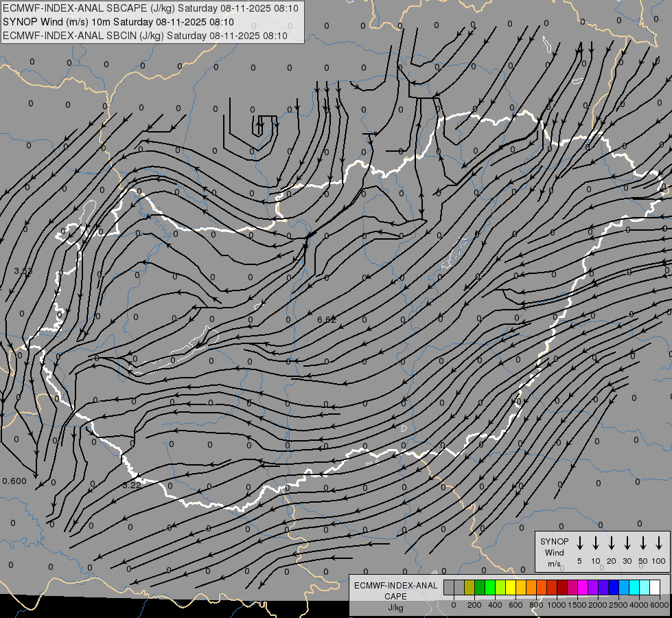
Task: Select the yellow-green CAPE color swatch
Action: [500, 587]
